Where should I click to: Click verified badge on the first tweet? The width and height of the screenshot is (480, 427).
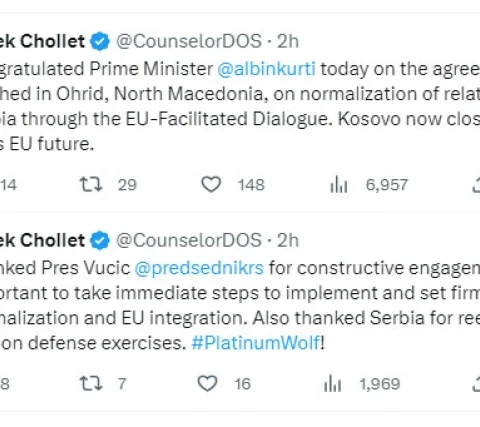click(100, 41)
